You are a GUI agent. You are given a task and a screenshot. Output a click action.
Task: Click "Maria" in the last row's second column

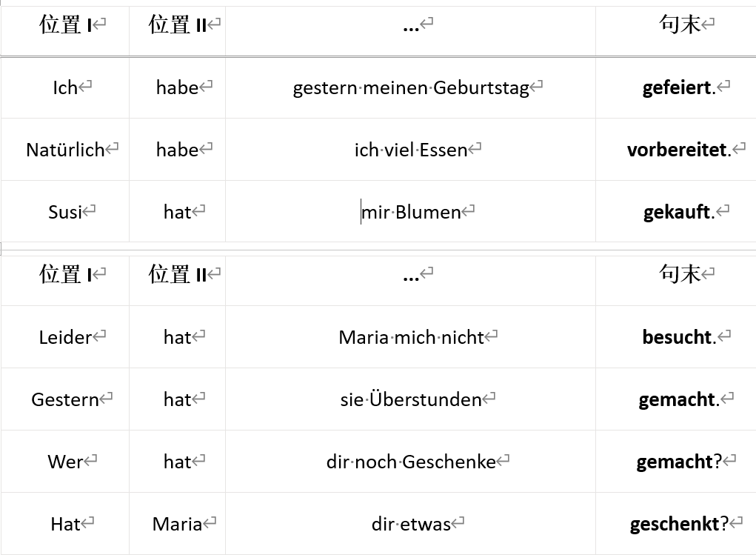tap(177, 525)
